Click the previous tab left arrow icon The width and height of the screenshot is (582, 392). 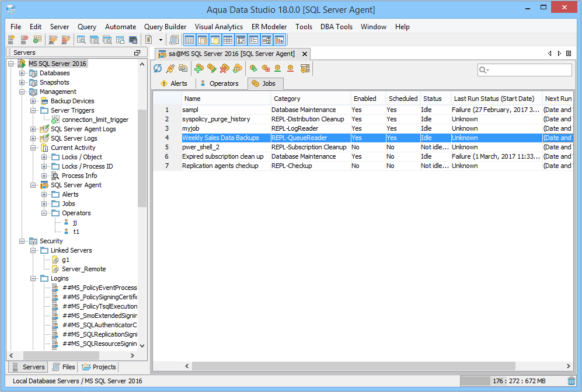click(550, 54)
